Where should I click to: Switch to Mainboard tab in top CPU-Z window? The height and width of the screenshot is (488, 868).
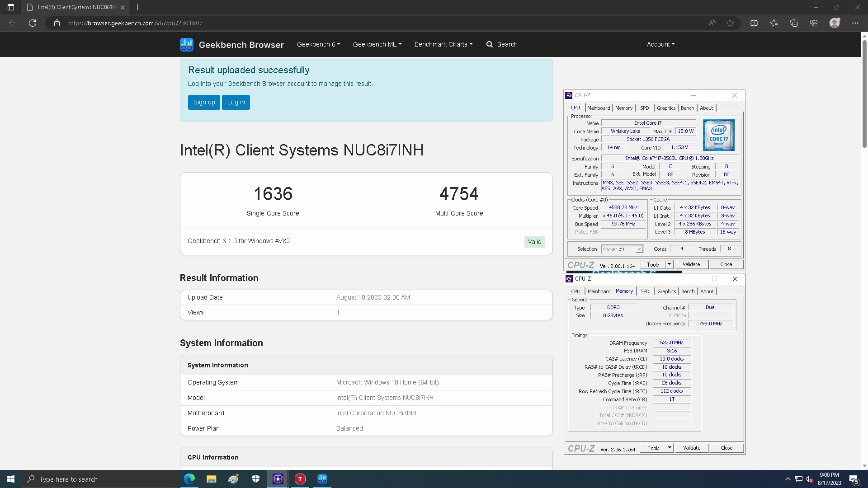[x=599, y=108]
